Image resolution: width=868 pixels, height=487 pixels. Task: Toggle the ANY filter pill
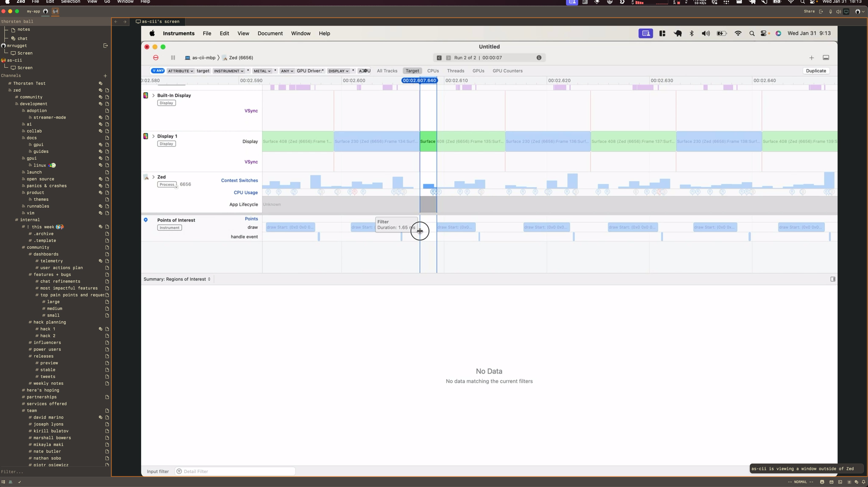(x=158, y=71)
